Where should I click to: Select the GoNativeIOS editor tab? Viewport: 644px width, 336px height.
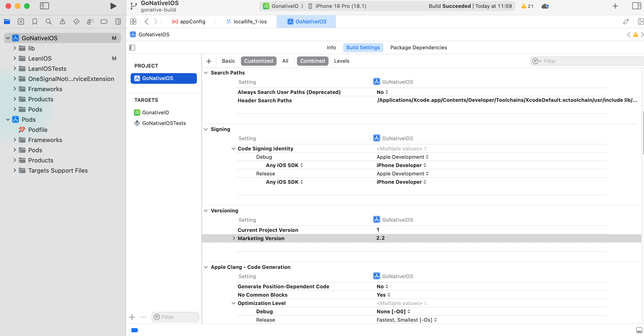click(307, 22)
